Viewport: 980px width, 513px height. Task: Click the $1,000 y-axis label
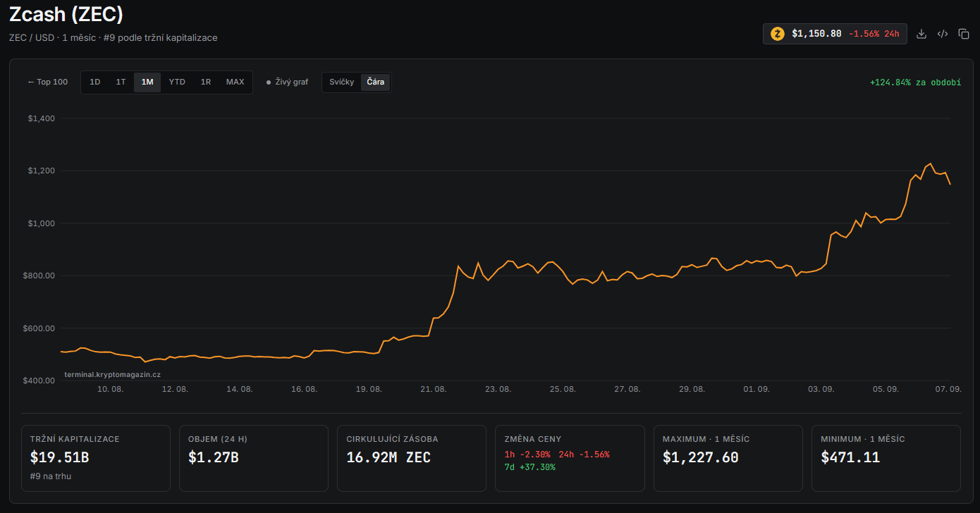coord(42,223)
